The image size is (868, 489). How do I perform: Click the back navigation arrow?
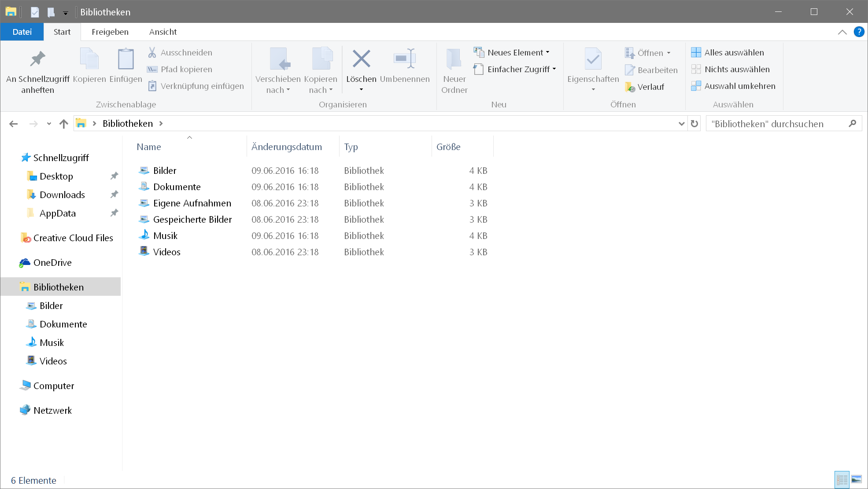(x=14, y=124)
